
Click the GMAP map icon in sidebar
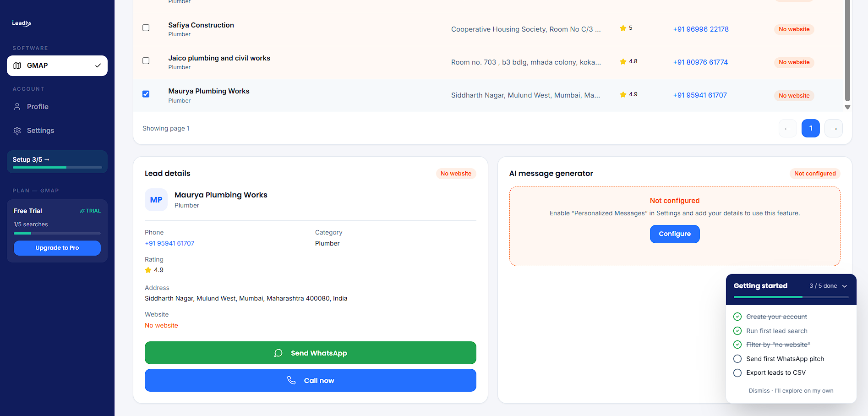(x=17, y=66)
